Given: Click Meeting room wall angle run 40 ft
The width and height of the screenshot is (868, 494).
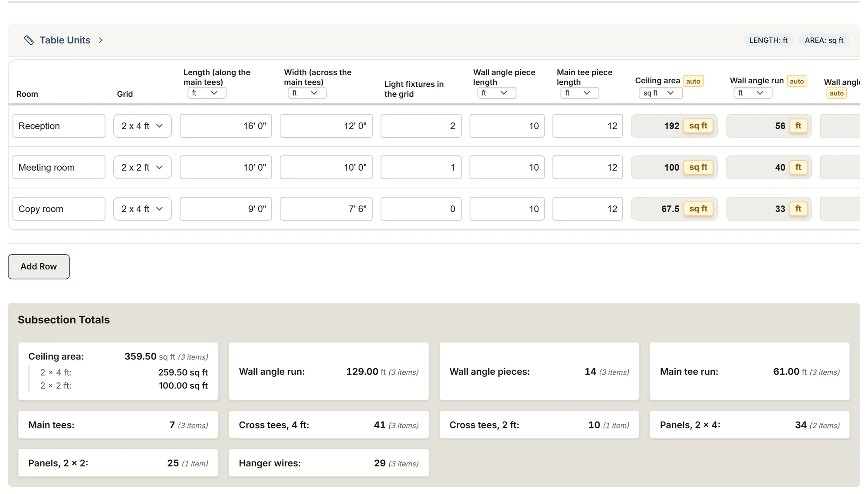Looking at the screenshot, I should pos(769,167).
